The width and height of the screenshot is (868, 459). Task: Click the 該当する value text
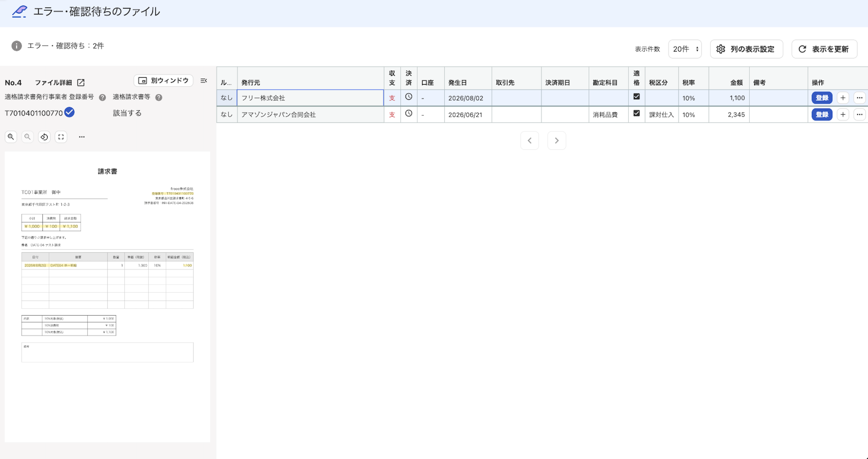127,113
